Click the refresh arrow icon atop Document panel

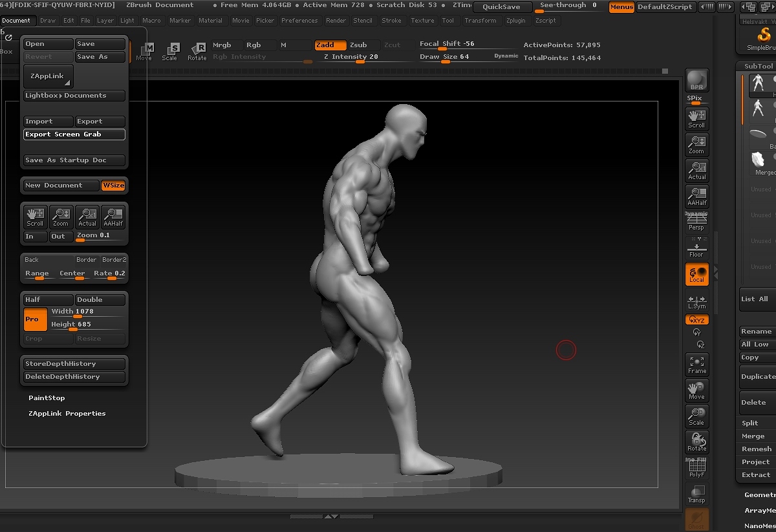[x=8, y=37]
